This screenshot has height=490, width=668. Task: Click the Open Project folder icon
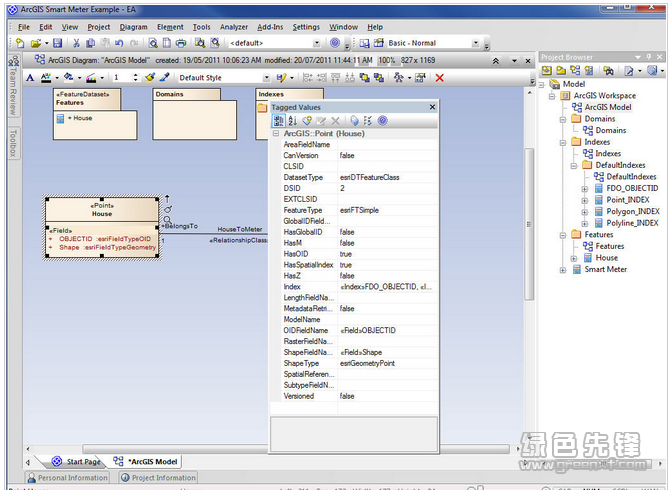click(36, 43)
